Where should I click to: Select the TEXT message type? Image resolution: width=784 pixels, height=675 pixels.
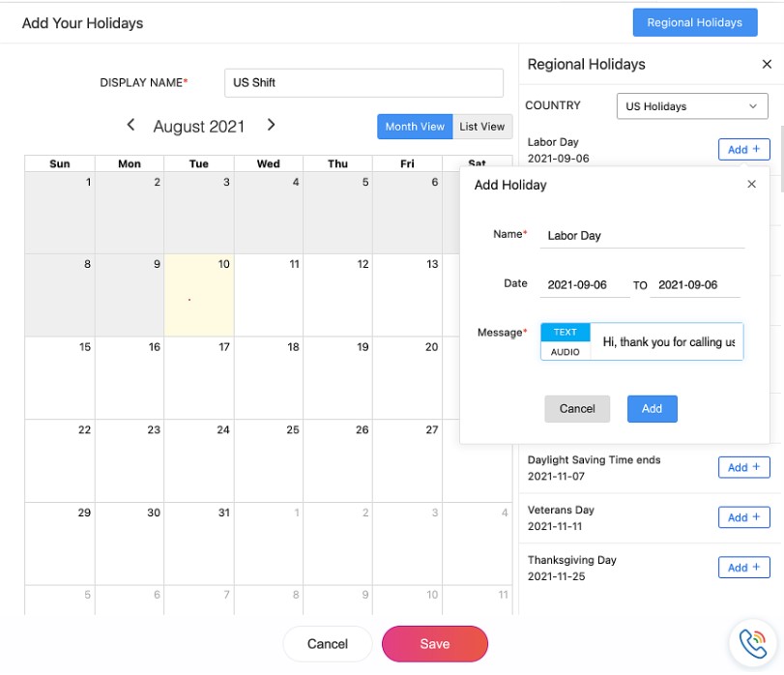[x=565, y=332]
